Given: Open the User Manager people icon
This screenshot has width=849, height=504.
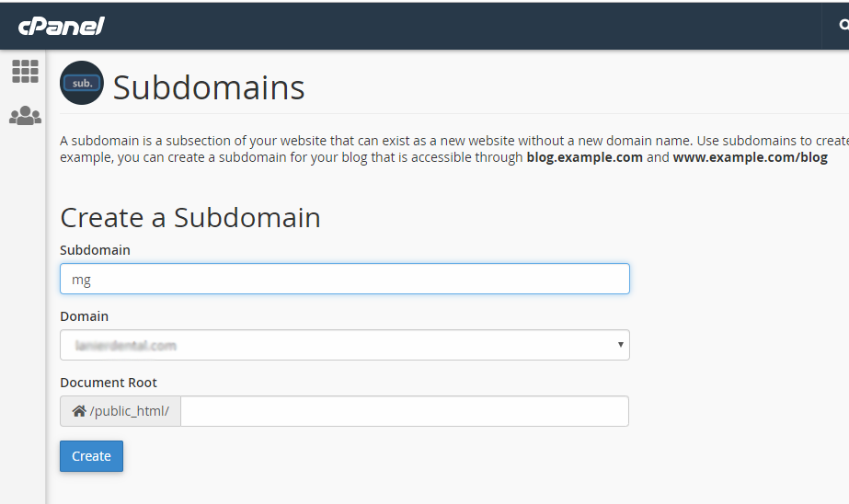Looking at the screenshot, I should 25,115.
